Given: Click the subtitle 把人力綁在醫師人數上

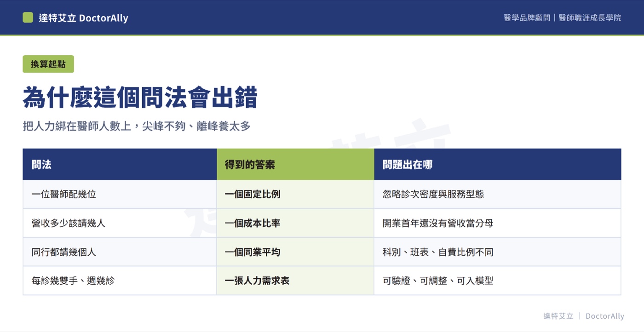Looking at the screenshot, I should [77, 126].
